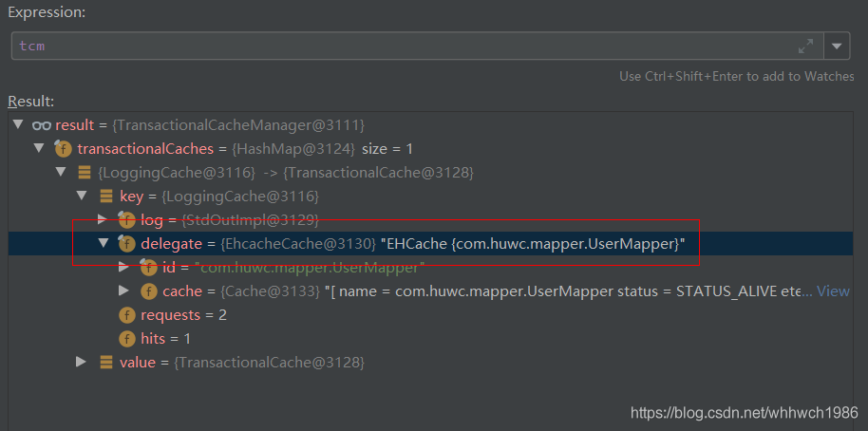Click the expand icon in expression field

(x=805, y=46)
